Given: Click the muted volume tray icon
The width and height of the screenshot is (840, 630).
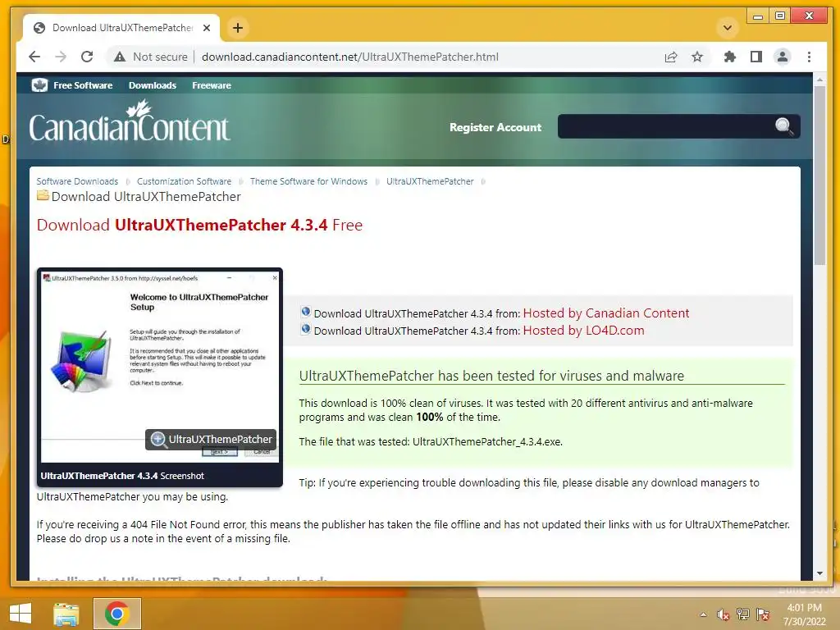Looking at the screenshot, I should 724,614.
